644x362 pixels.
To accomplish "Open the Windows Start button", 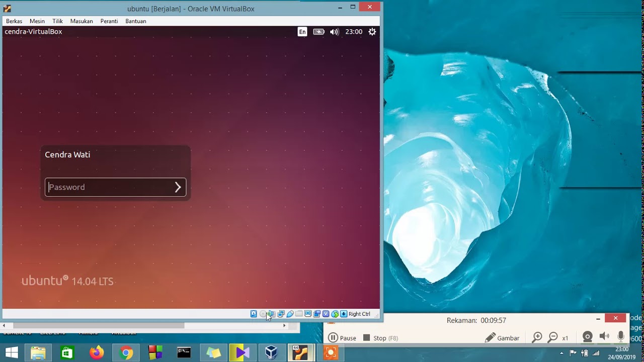I will (12, 353).
